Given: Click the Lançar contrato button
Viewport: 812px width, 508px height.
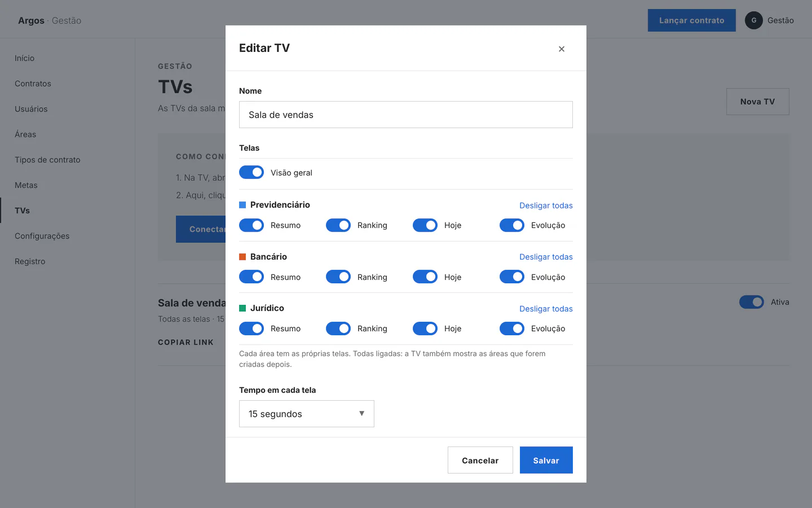Looking at the screenshot, I should click(x=692, y=20).
